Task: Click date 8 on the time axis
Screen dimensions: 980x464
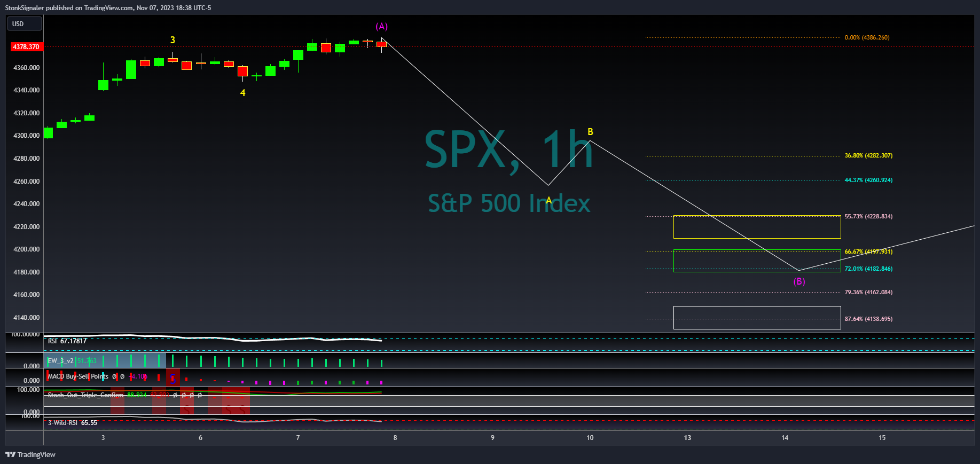Action: 395,438
